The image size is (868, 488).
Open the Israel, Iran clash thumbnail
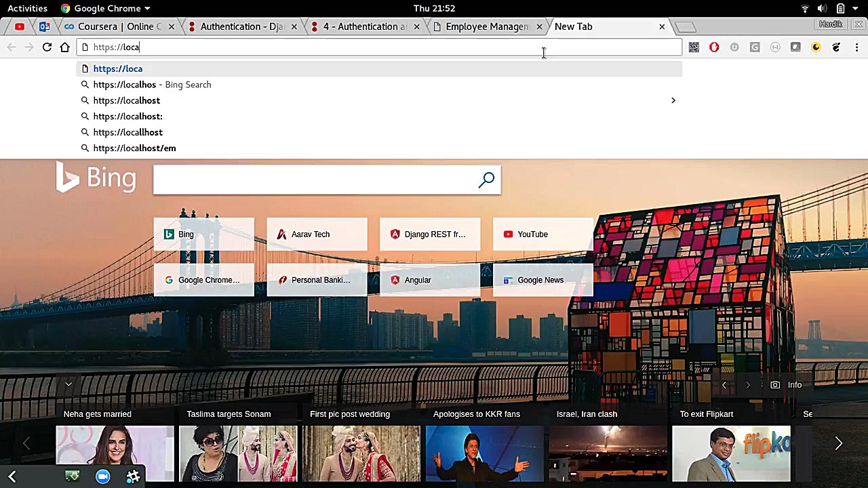[608, 453]
